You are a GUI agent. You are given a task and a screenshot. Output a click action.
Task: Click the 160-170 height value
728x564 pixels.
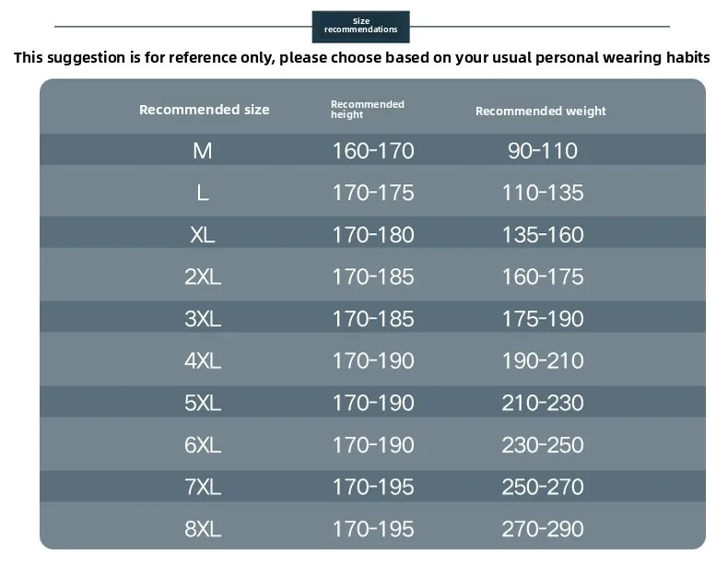(373, 150)
